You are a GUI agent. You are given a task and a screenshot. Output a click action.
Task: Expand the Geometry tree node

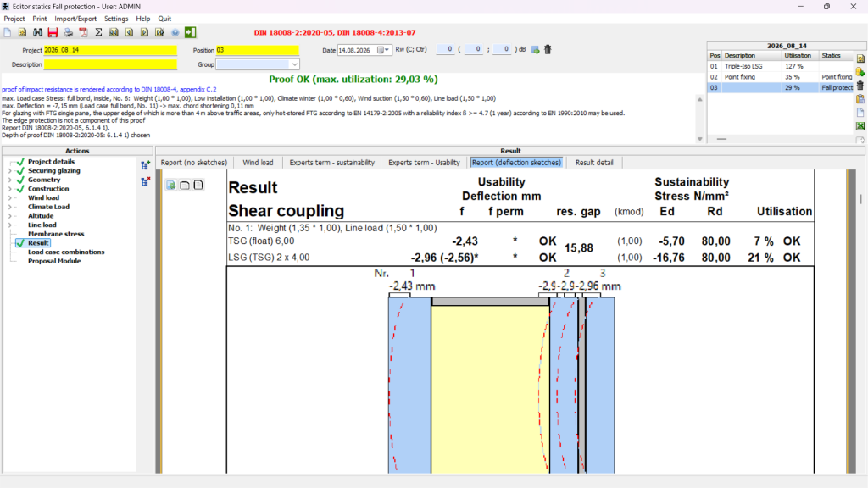tap(9, 180)
